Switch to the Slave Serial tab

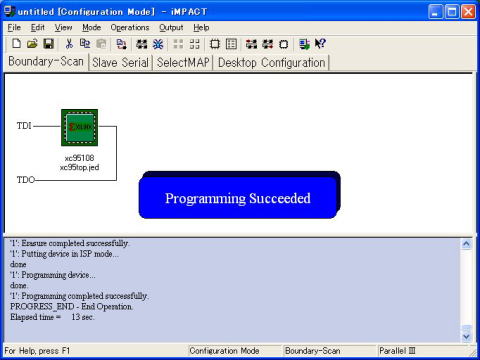click(x=120, y=63)
